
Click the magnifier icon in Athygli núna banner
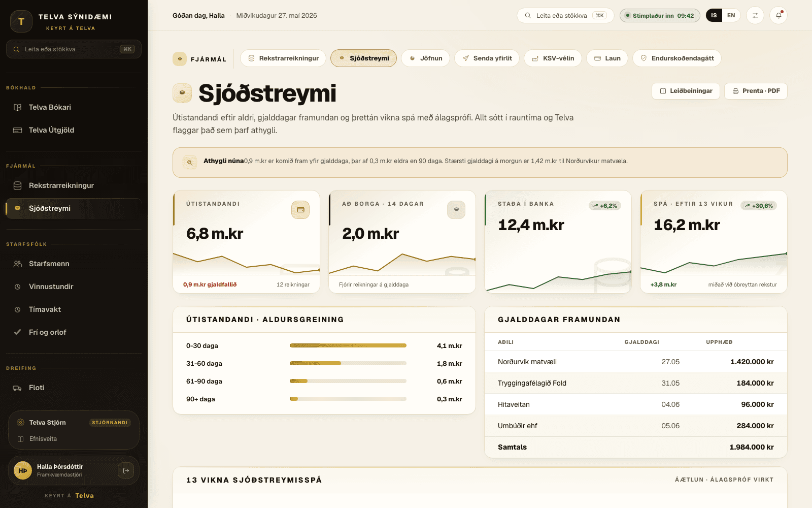190,163
